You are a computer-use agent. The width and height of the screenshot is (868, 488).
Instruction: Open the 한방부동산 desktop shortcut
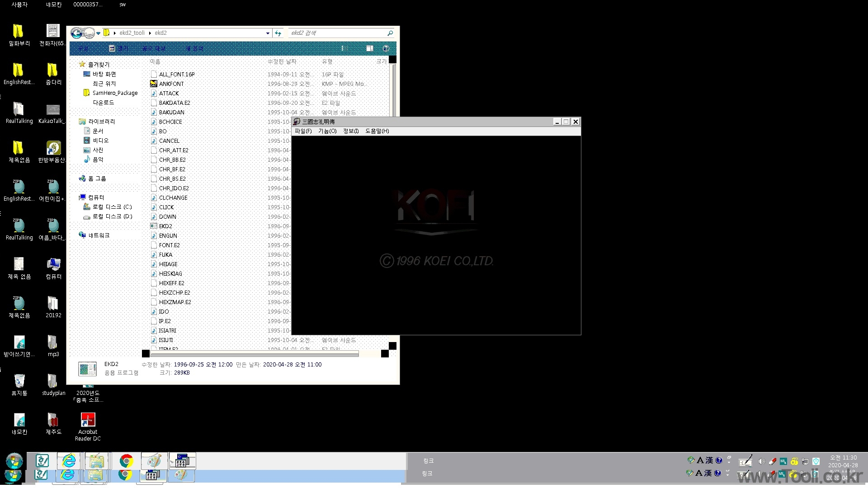click(53, 152)
